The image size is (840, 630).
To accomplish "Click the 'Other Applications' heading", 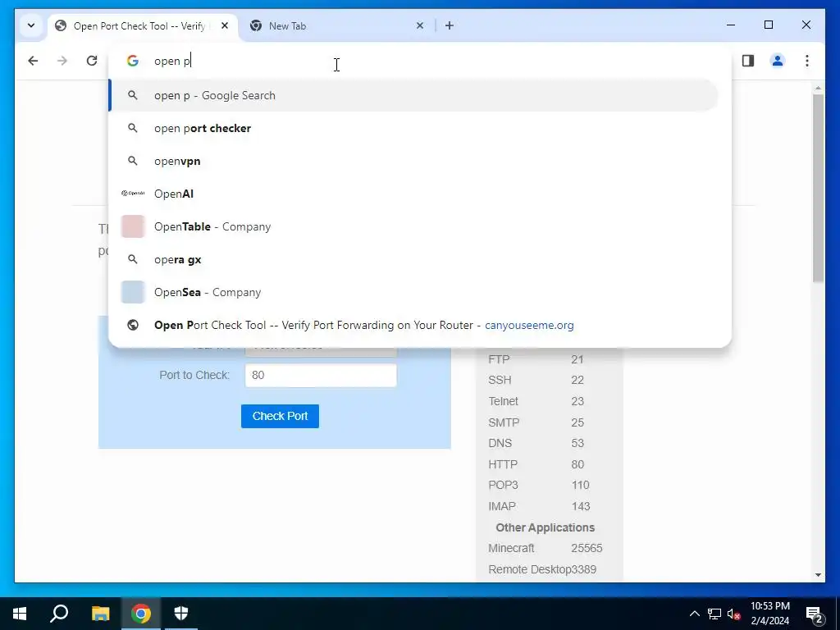I will click(545, 527).
